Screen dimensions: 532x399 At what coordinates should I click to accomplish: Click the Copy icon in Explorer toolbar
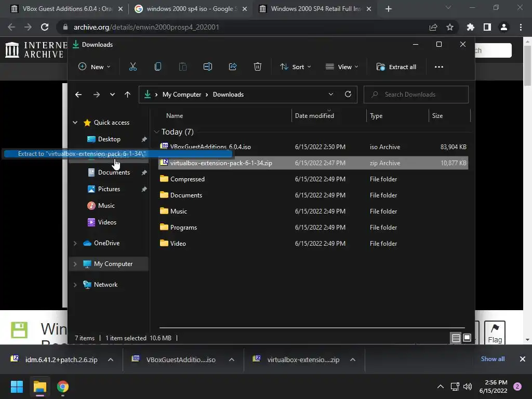point(158,67)
